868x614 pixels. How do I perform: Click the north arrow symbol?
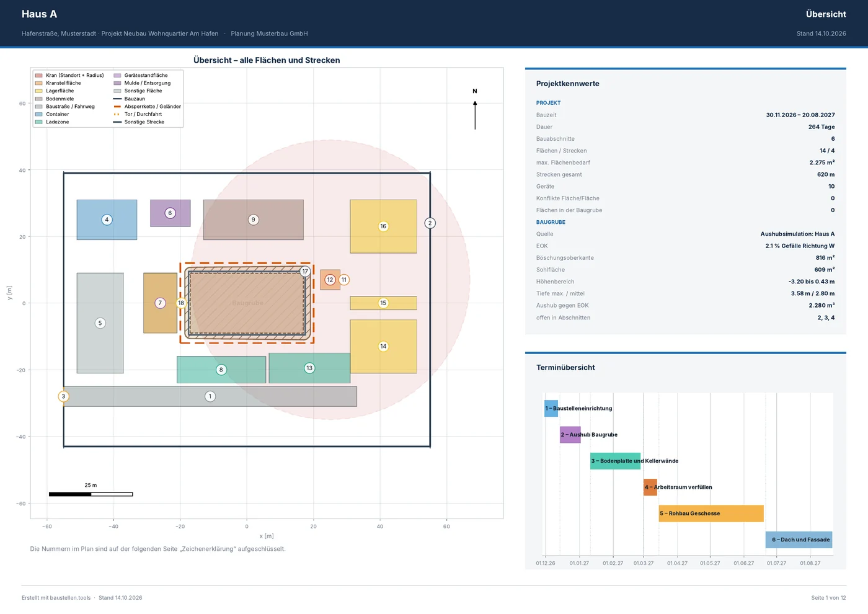[x=475, y=110]
